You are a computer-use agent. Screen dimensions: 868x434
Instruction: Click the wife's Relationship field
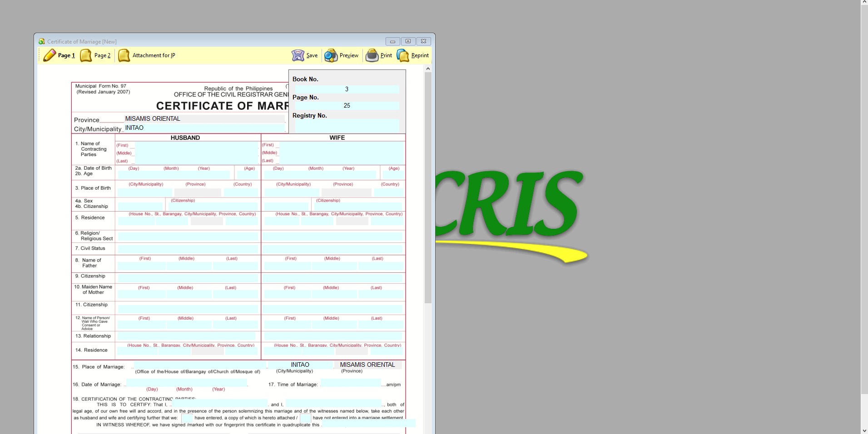point(332,336)
